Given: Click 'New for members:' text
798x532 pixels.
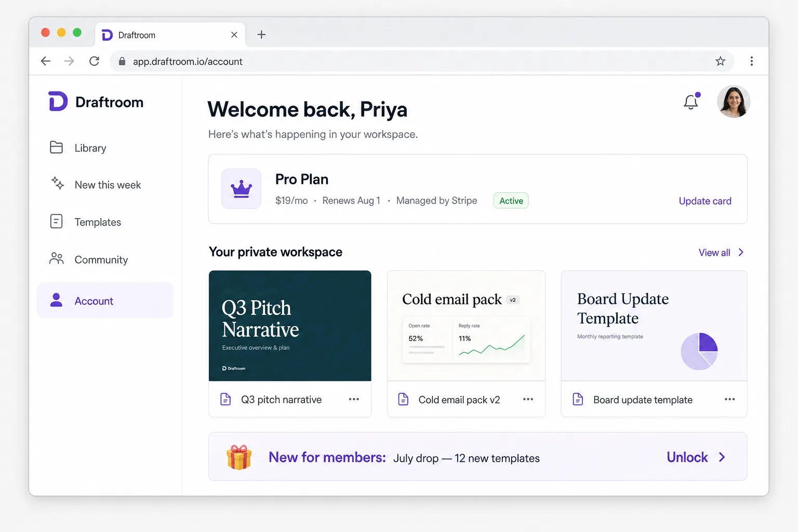Looking at the screenshot, I should 327,457.
